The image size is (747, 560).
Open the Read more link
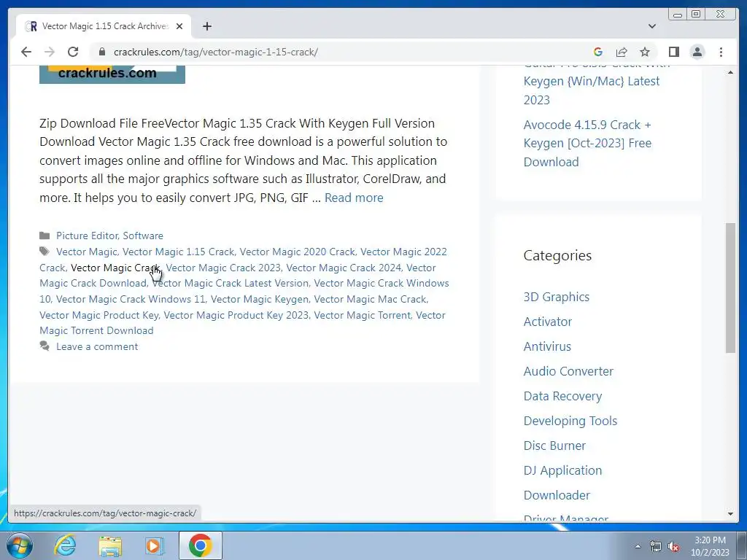click(354, 198)
